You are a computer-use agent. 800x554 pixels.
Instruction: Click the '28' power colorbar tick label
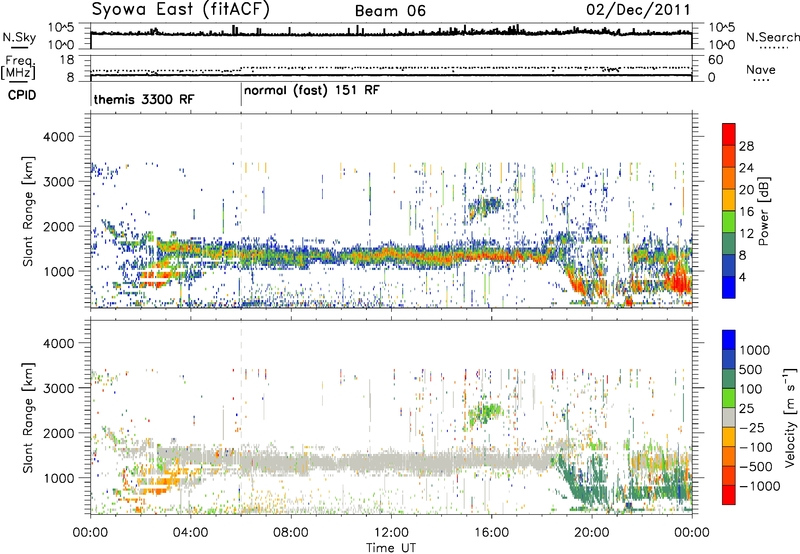(746, 146)
